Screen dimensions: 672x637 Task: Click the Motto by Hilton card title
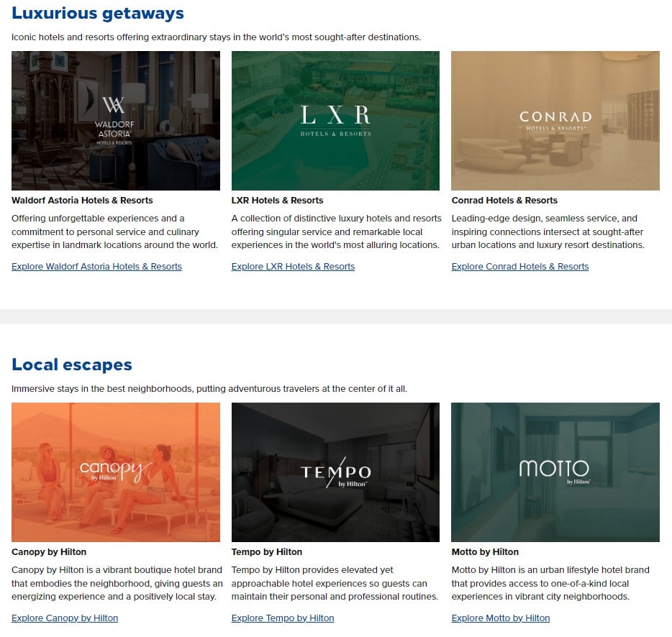pos(485,551)
